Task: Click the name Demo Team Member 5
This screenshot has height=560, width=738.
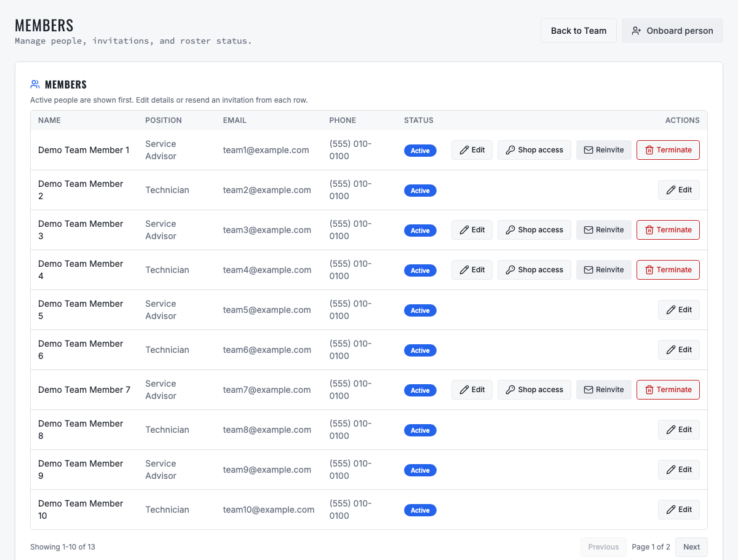Action: pyautogui.click(x=81, y=310)
